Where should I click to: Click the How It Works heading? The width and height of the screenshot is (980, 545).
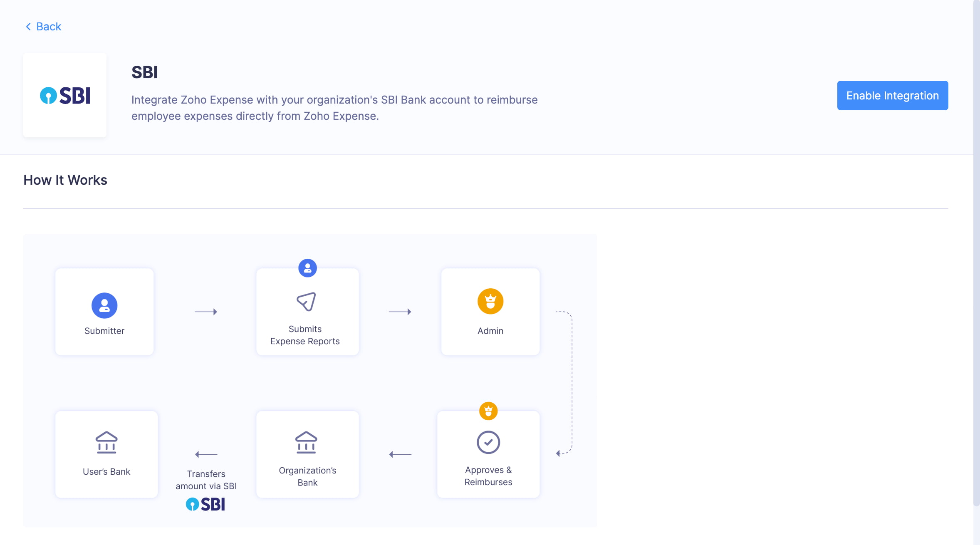(x=65, y=180)
